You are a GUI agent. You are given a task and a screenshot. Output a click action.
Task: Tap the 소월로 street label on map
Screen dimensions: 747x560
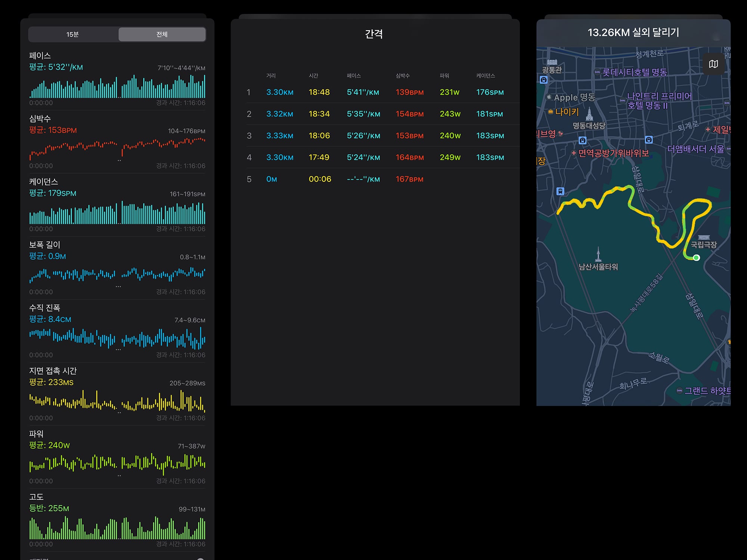659,357
